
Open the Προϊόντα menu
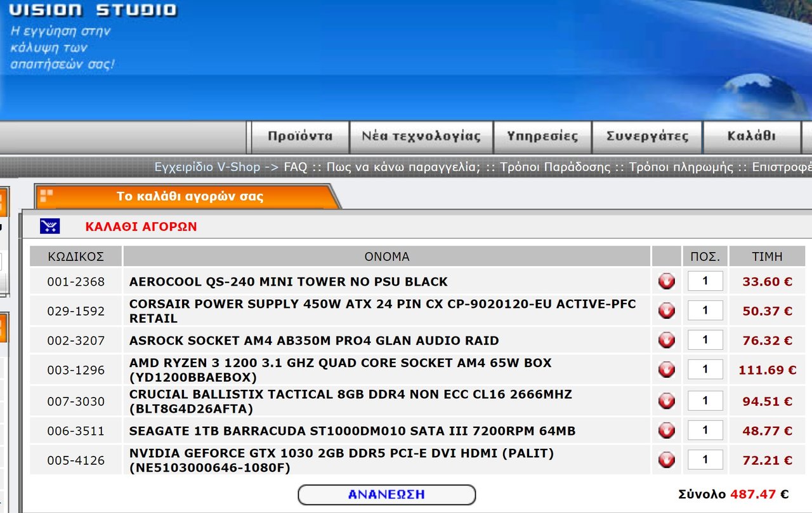(x=300, y=137)
